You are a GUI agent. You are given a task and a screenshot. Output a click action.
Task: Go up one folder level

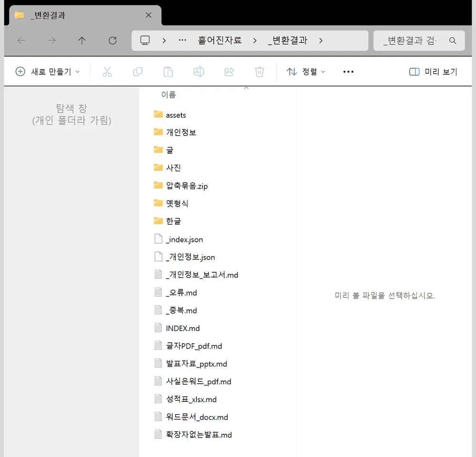coord(82,40)
